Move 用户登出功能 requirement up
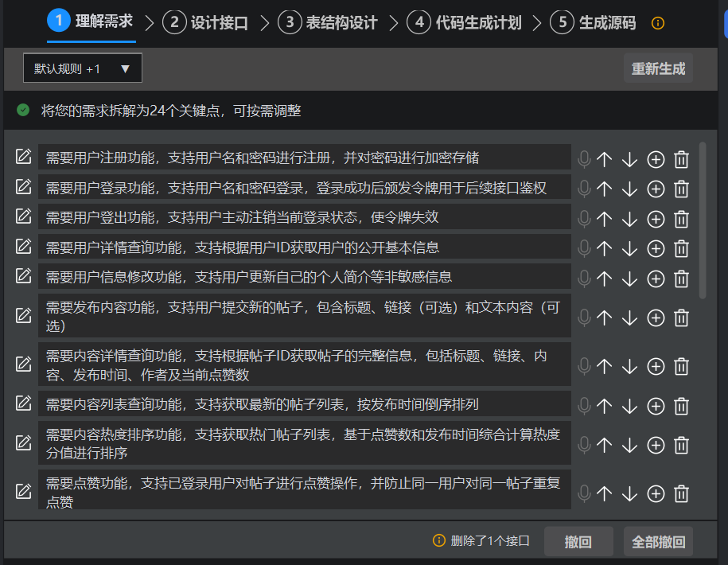 click(x=604, y=219)
